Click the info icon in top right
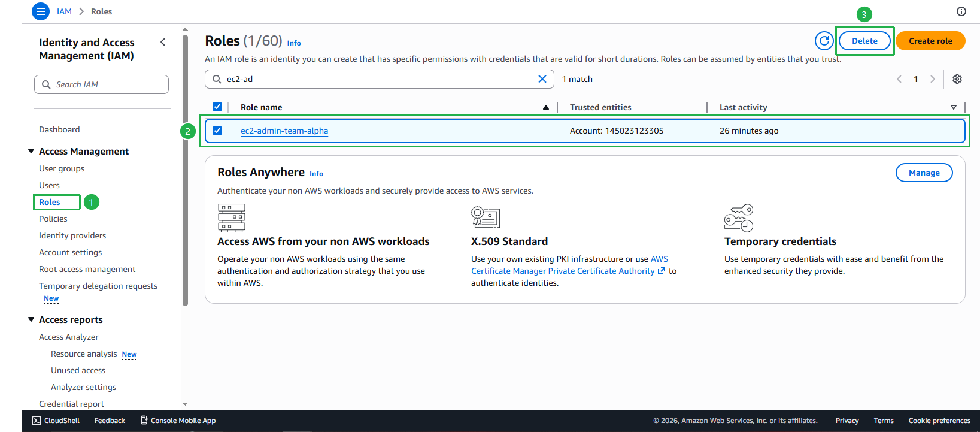980x432 pixels. [x=961, y=11]
